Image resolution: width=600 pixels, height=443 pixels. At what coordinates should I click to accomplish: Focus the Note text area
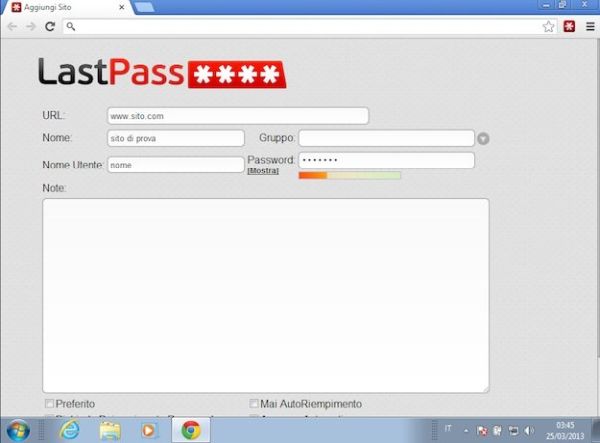[x=266, y=295]
